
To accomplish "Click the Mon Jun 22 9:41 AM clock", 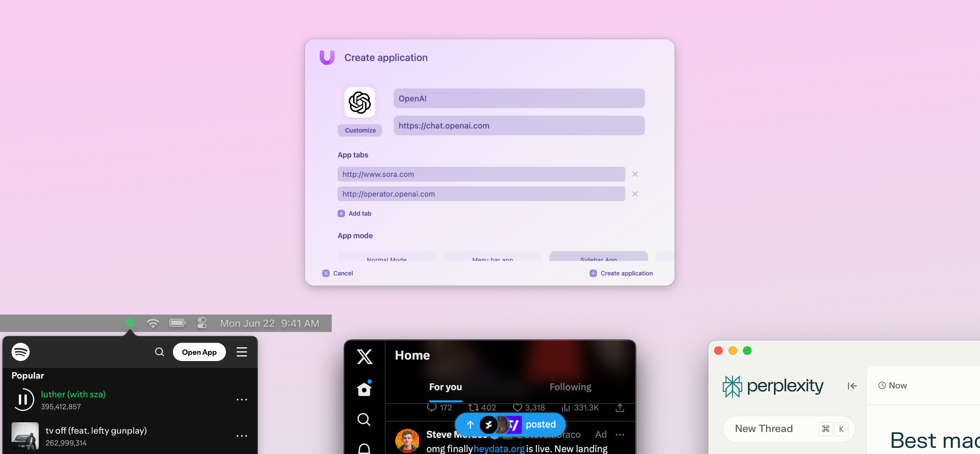I will point(270,324).
